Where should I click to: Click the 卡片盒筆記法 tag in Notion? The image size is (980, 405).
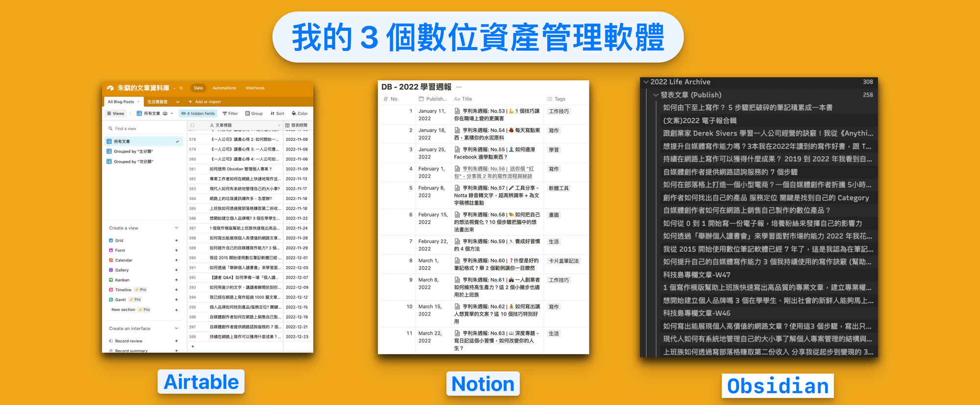564,261
